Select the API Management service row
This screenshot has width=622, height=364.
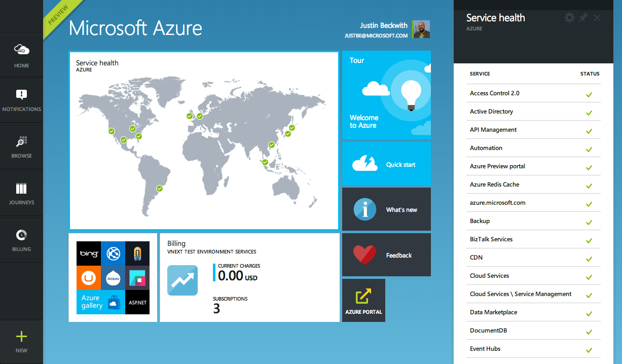pyautogui.click(x=533, y=130)
